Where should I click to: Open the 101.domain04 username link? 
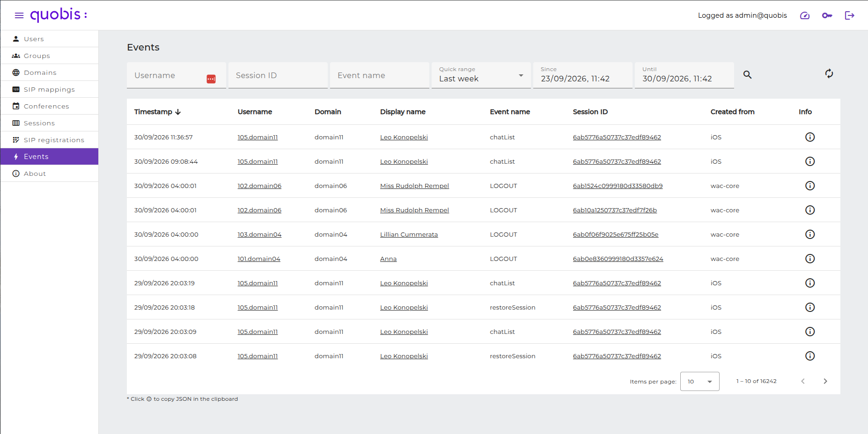click(x=259, y=259)
